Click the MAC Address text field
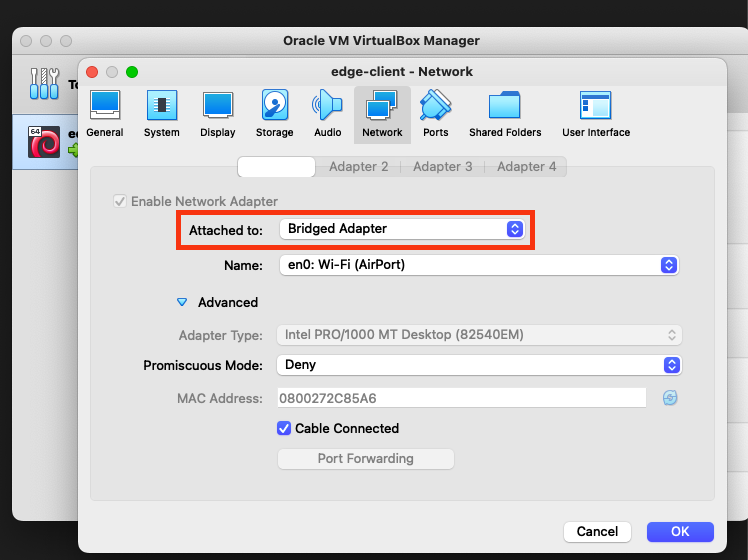748x560 pixels. 461,398
